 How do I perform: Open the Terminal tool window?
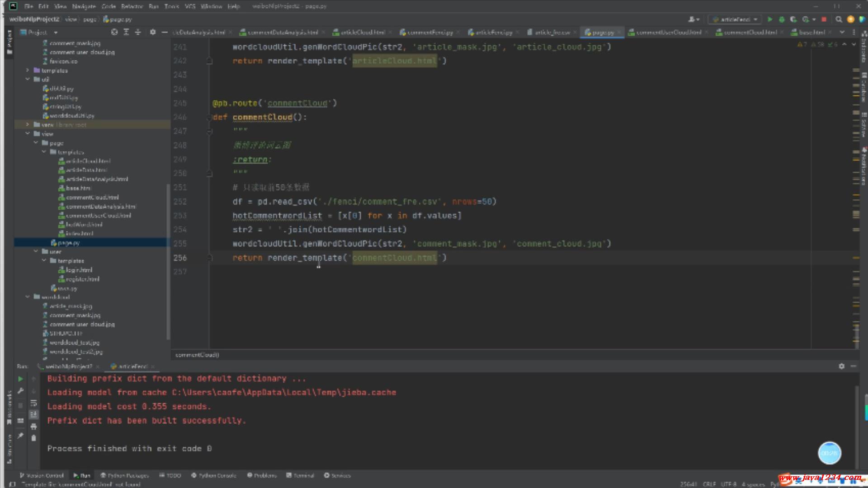(300, 475)
